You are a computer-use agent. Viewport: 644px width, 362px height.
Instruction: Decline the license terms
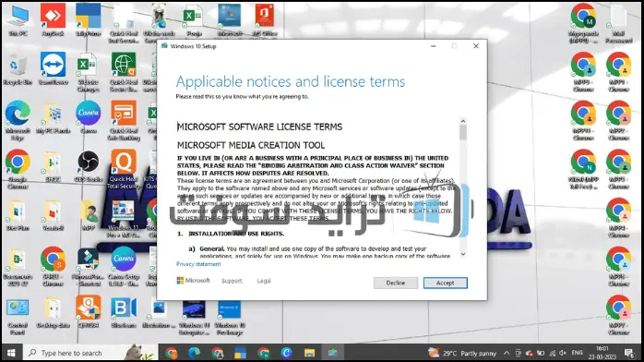point(396,283)
